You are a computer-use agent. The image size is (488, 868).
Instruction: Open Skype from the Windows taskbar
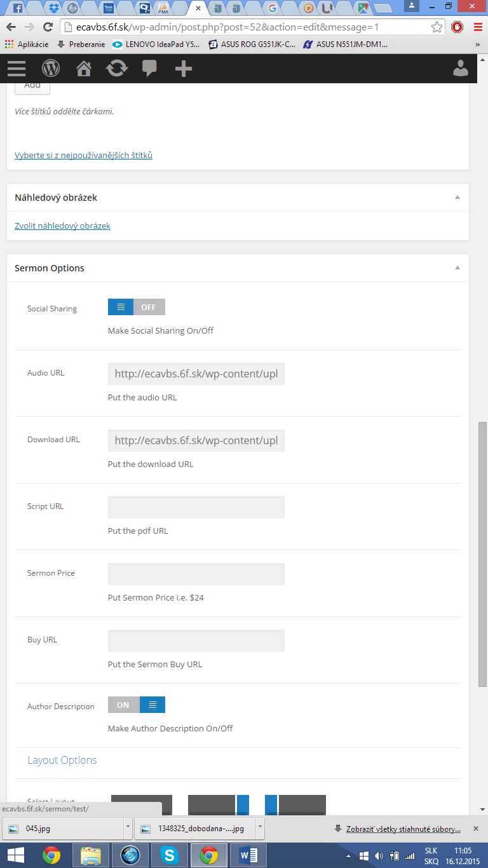(x=170, y=855)
